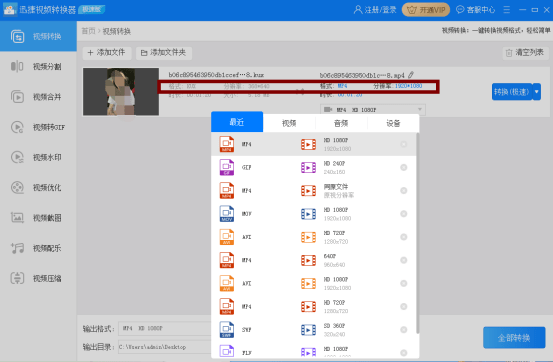Click the app logo in title bar
Screen dimensions: 553x362
[x=10, y=10]
